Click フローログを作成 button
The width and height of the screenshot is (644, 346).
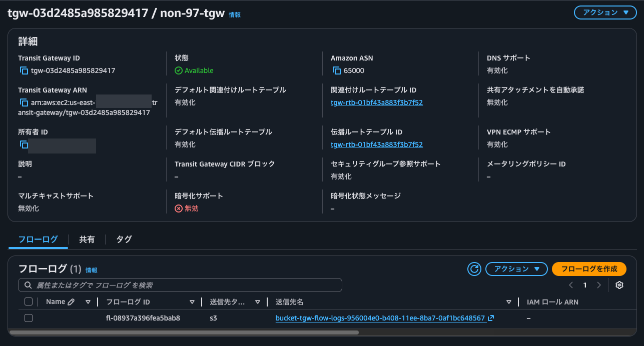pos(589,269)
